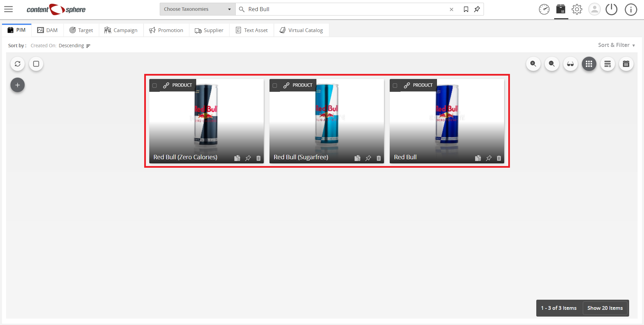Image resolution: width=644 pixels, height=325 pixels.
Task: Zoom in on the thumbnails
Action: coord(533,64)
